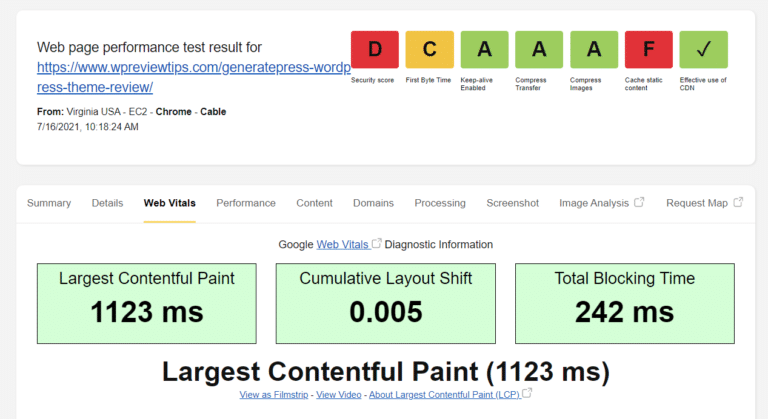Image resolution: width=768 pixels, height=419 pixels.
Task: Open the Image Analysis external tab
Action: [x=601, y=203]
